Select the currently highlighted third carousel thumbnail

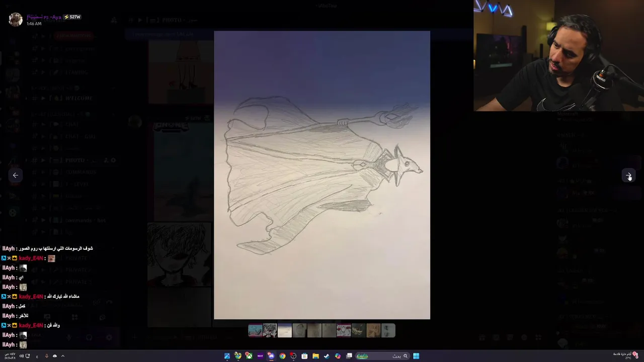(x=284, y=330)
